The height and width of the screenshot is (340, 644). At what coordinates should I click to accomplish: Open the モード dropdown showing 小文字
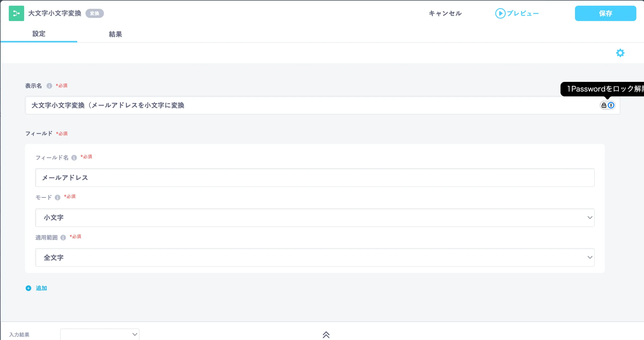pyautogui.click(x=315, y=217)
